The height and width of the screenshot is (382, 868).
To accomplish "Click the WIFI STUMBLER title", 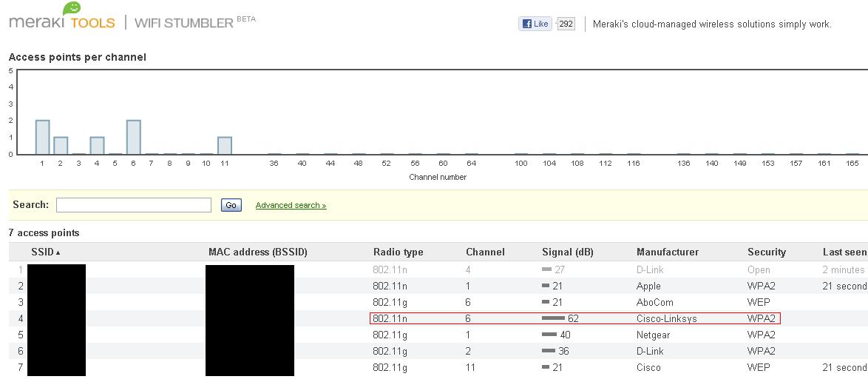I will (184, 23).
